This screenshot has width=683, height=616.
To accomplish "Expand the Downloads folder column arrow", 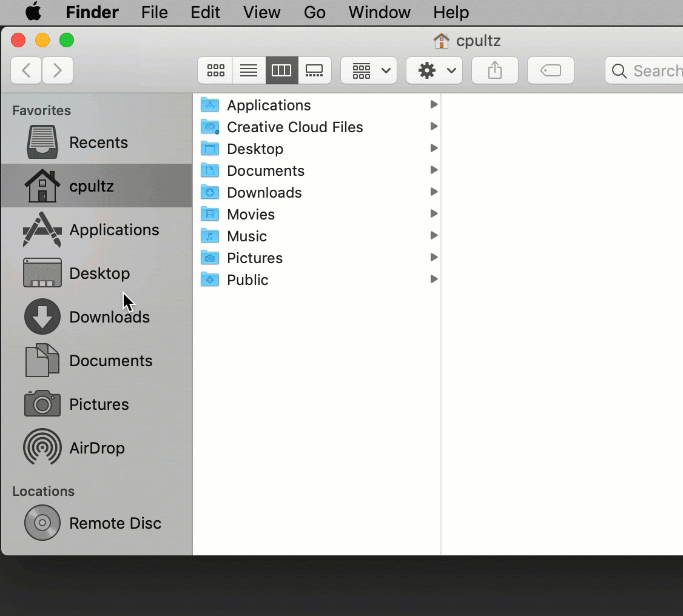I will point(434,192).
